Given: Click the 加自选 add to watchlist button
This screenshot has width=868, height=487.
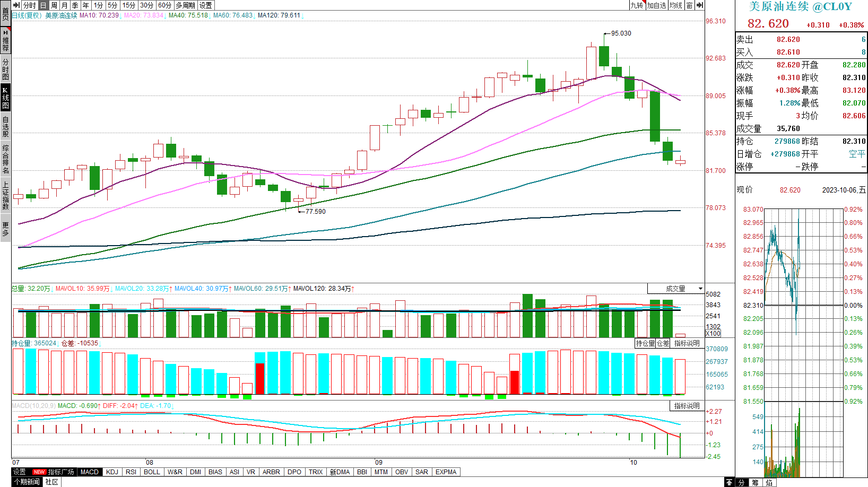Looking at the screenshot, I should (x=656, y=5).
